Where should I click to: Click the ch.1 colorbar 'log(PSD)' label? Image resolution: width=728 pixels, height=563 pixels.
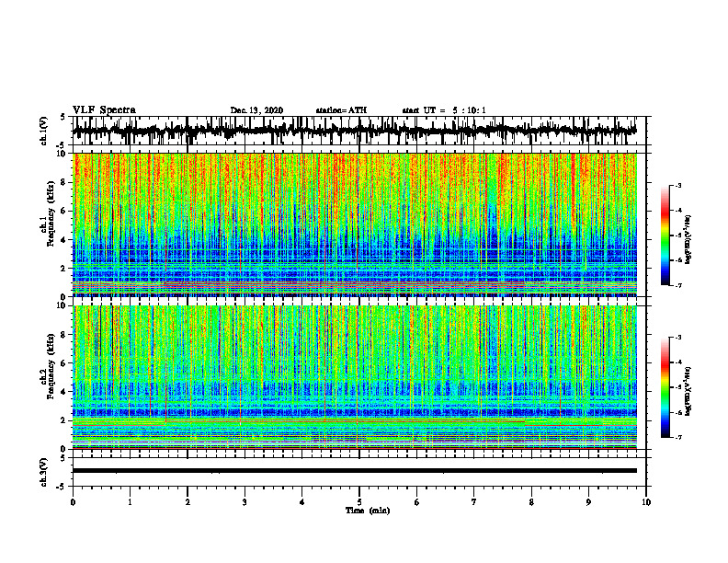(688, 240)
